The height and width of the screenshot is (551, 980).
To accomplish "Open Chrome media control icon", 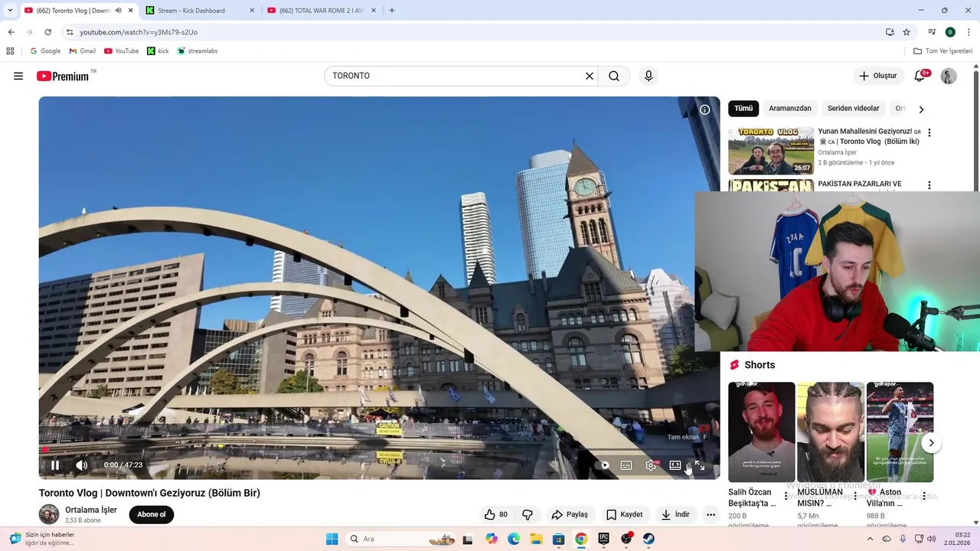I will click(x=932, y=32).
